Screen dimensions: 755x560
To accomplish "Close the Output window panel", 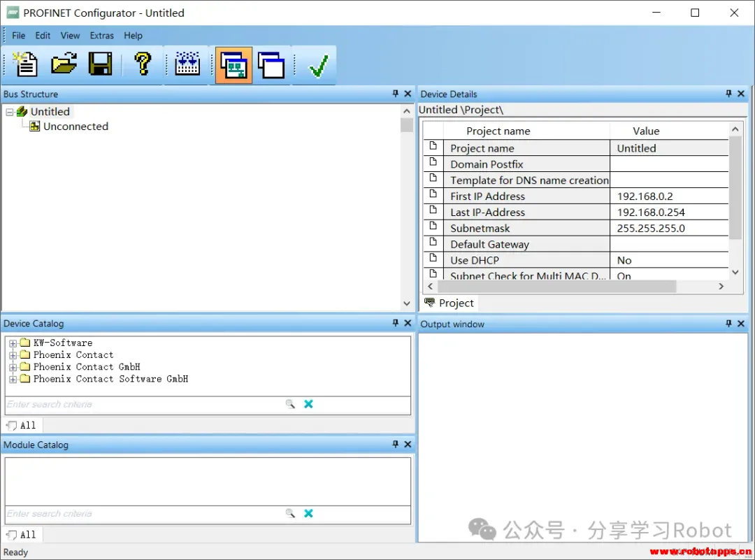I will tap(741, 324).
